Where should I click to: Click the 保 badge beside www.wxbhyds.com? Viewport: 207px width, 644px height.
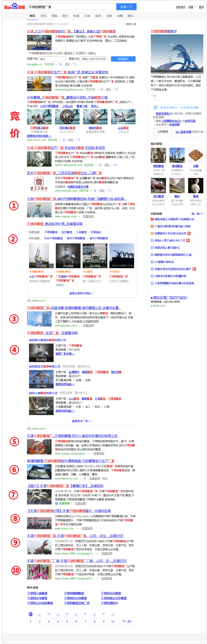pyautogui.click(x=95, y=191)
